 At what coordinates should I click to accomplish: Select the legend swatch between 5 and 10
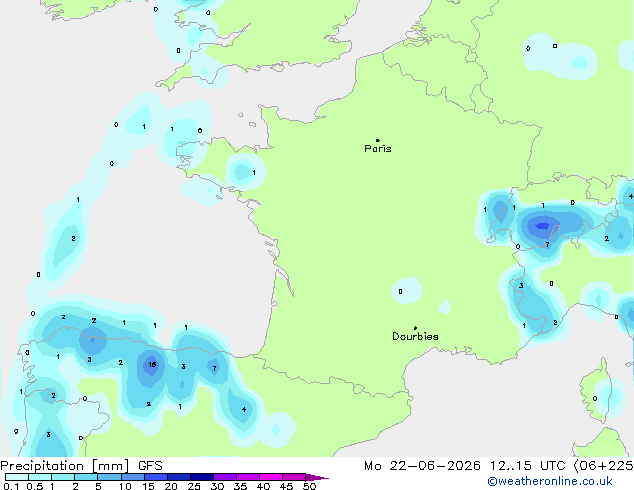[110, 477]
